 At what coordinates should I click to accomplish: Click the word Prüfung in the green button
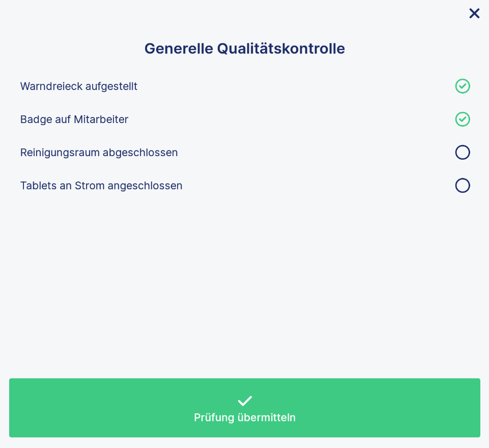(x=214, y=418)
